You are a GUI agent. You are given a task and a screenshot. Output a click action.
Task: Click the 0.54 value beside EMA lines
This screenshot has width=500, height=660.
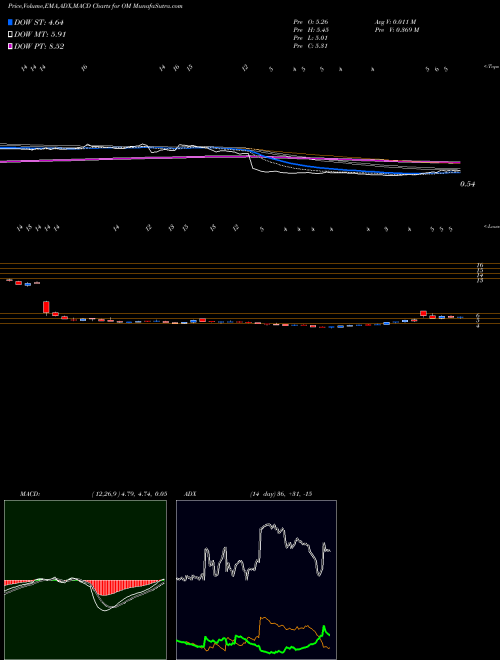pyautogui.click(x=467, y=184)
